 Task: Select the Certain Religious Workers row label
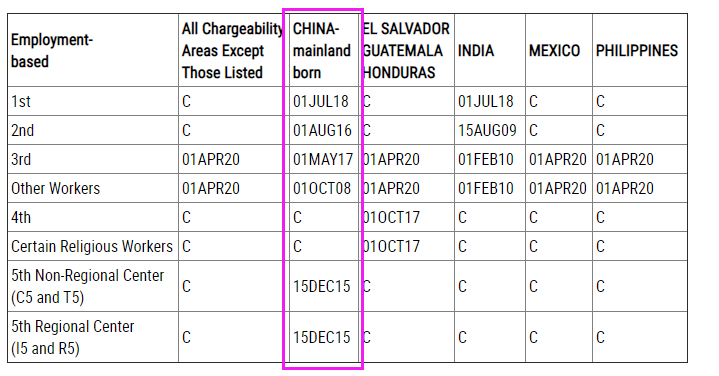(93, 246)
